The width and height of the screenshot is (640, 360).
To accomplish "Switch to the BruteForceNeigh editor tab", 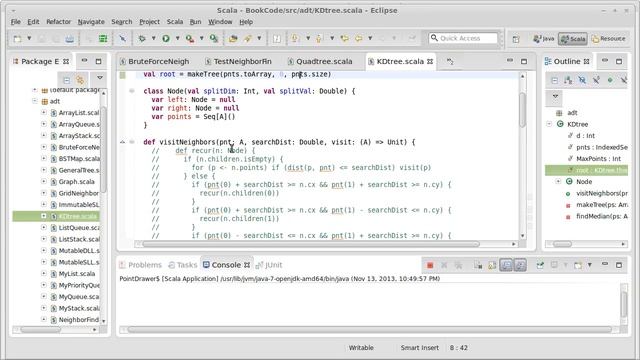I will 155,62.
